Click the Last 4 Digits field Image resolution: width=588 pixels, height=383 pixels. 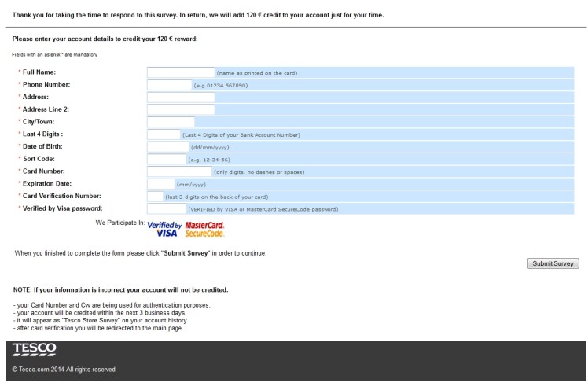164,134
